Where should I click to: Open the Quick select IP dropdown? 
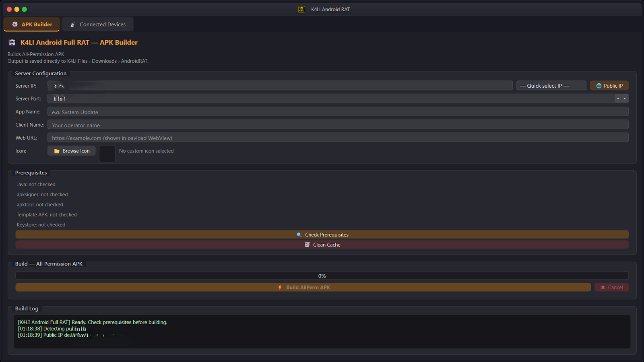pyautogui.click(x=551, y=86)
